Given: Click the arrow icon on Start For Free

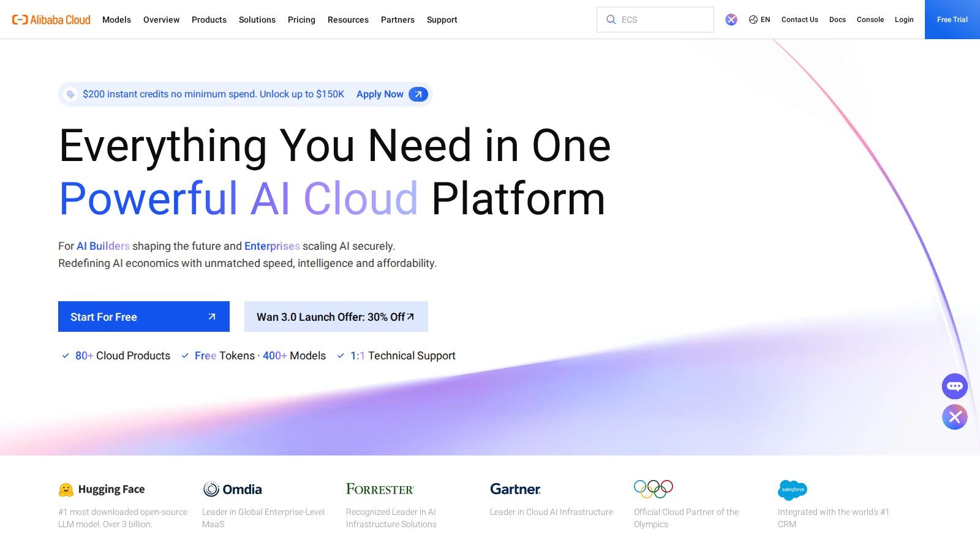Looking at the screenshot, I should point(212,317).
